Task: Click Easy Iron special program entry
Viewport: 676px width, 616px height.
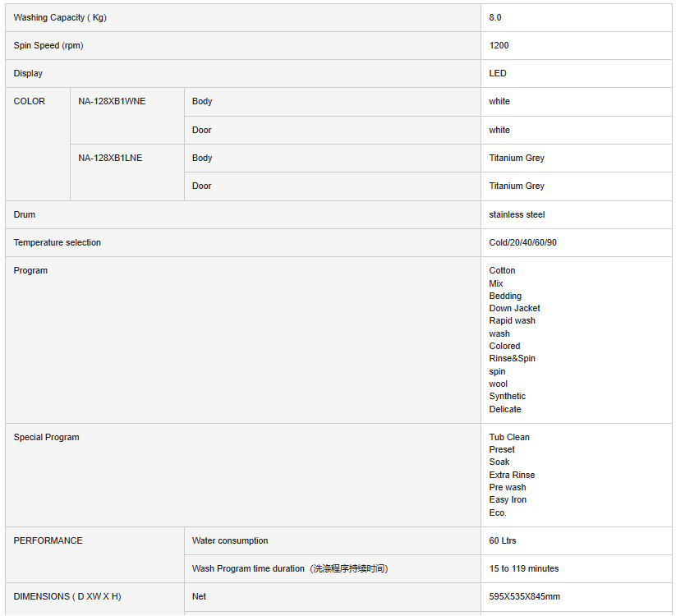Action: [x=508, y=499]
